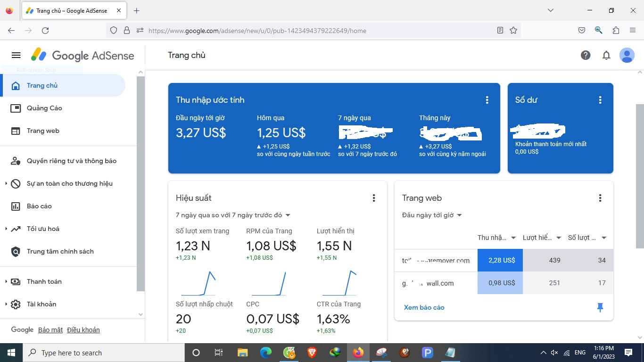Open the Firefox extensions icon
This screenshot has width=644, height=362.
(x=616, y=30)
